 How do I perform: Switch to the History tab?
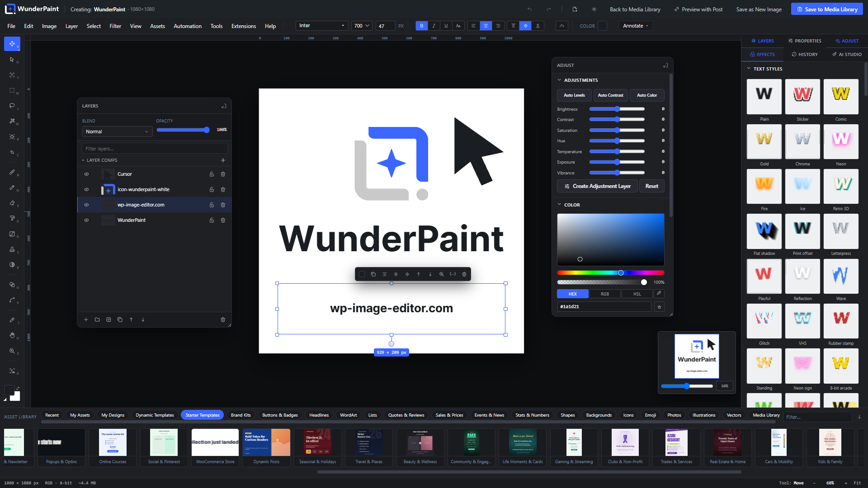click(x=805, y=54)
